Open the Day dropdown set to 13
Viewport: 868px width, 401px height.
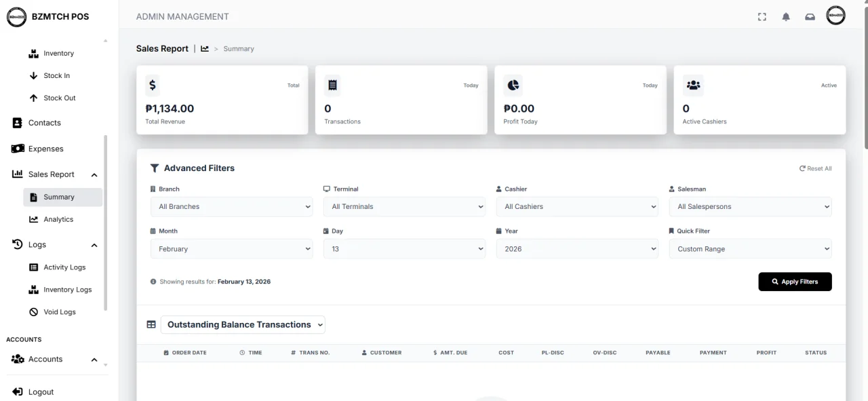click(x=405, y=249)
